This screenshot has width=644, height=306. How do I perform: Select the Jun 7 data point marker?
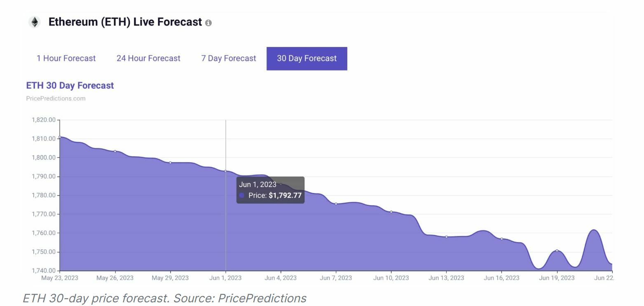click(336, 204)
